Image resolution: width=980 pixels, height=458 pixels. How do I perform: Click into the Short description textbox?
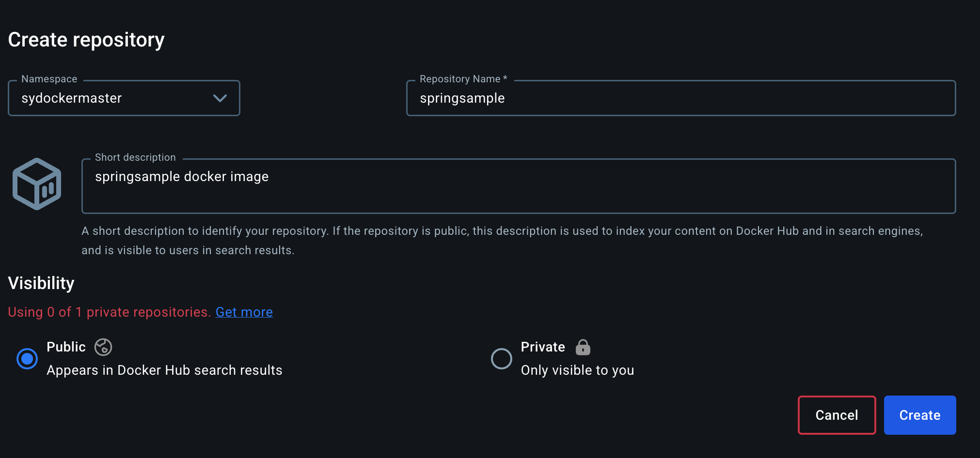click(x=518, y=186)
